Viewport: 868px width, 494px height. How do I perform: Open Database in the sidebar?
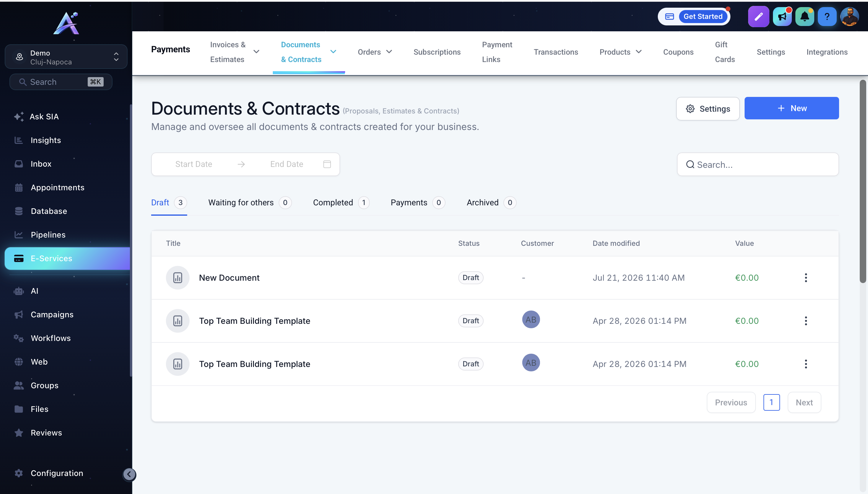pyautogui.click(x=49, y=211)
